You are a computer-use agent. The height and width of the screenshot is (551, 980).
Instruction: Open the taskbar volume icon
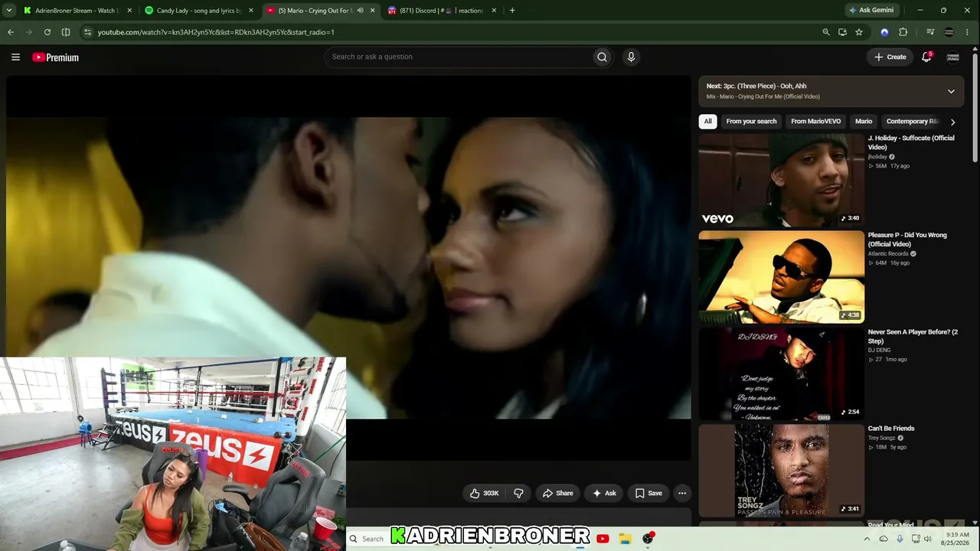[x=928, y=539]
